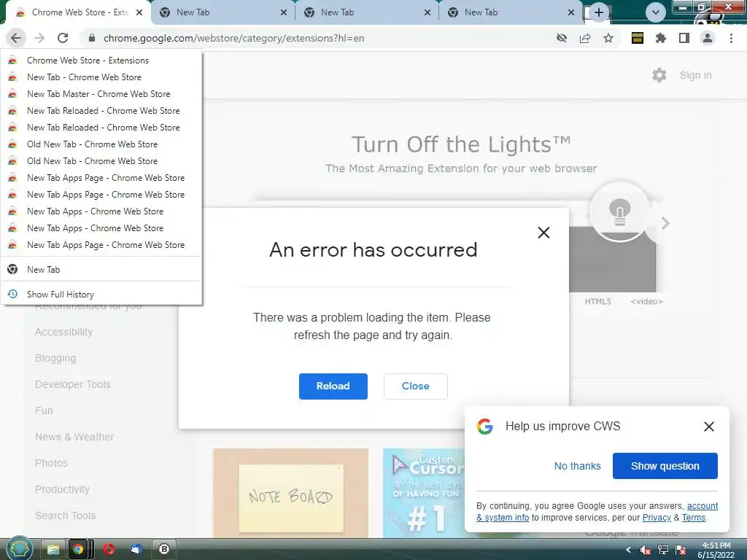Share this page using the share icon

pos(585,38)
